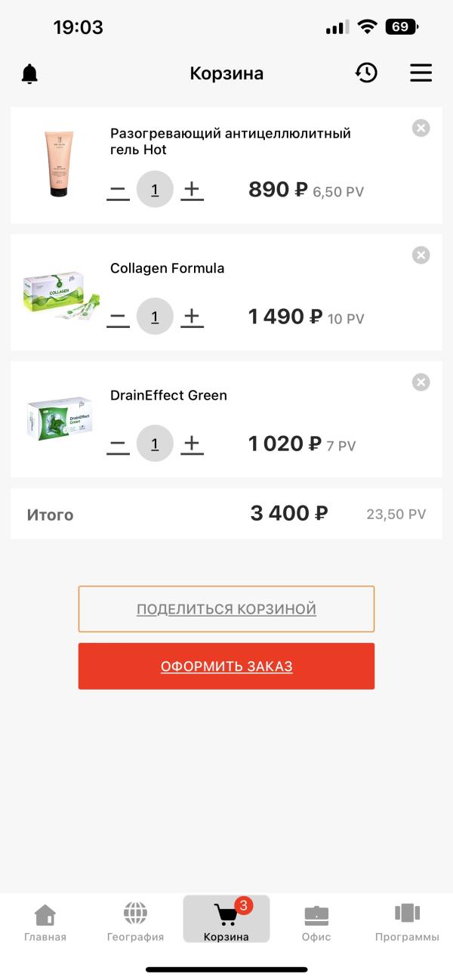Delete DrainEffect Green from cart
This screenshot has height=980, width=453.
coord(421,382)
